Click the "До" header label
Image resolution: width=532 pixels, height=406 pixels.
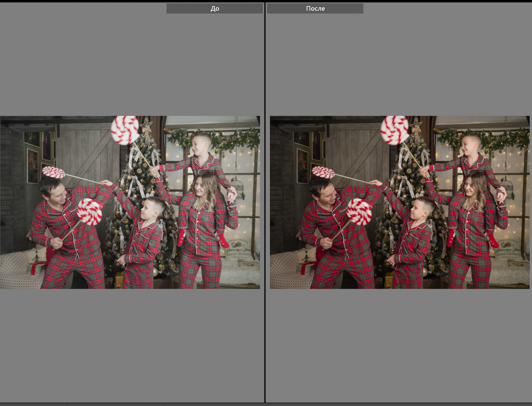[215, 9]
